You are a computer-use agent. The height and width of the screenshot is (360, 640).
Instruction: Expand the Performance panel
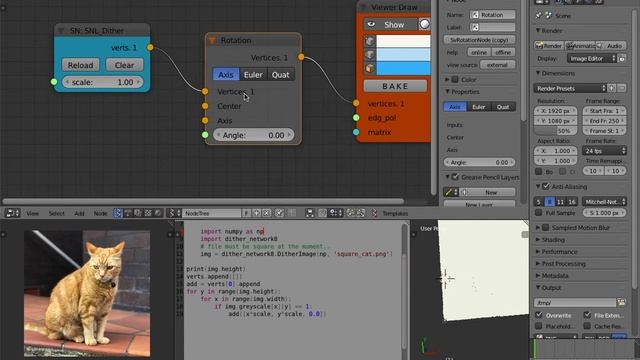coord(559,252)
